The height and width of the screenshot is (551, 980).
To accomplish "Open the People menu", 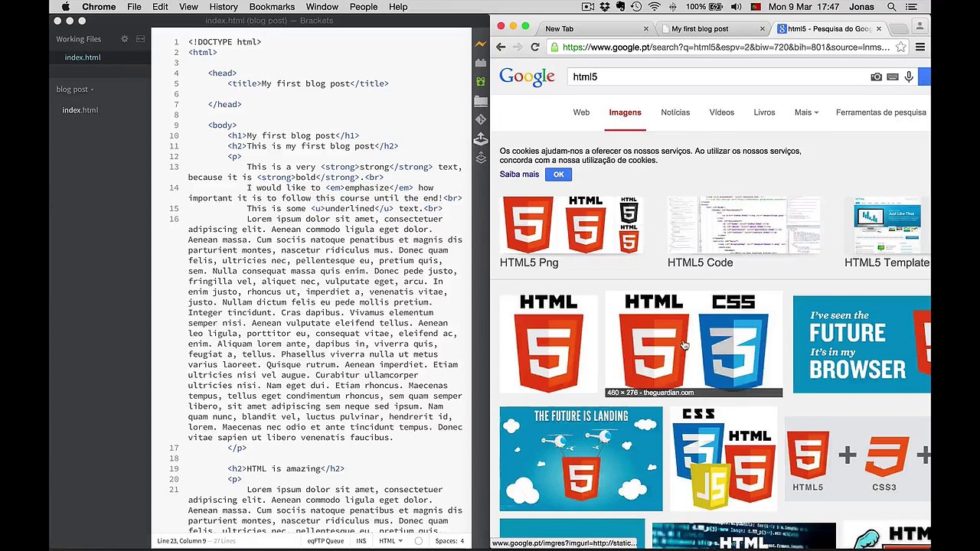I will [x=364, y=7].
